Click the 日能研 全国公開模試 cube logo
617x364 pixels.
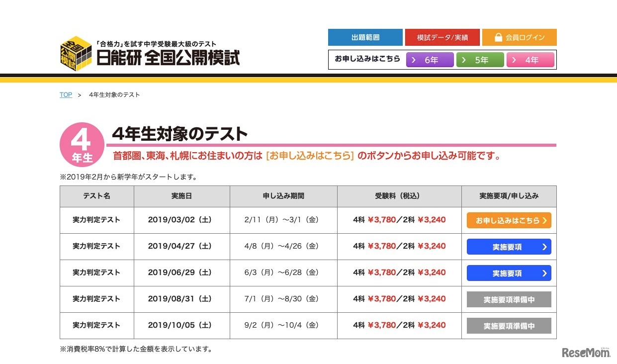tap(74, 54)
